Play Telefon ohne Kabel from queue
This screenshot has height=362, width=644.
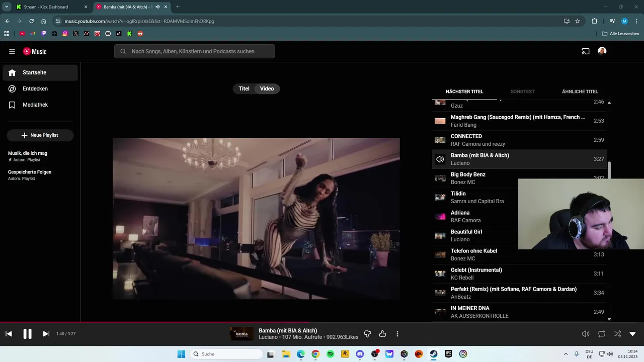pos(519,254)
